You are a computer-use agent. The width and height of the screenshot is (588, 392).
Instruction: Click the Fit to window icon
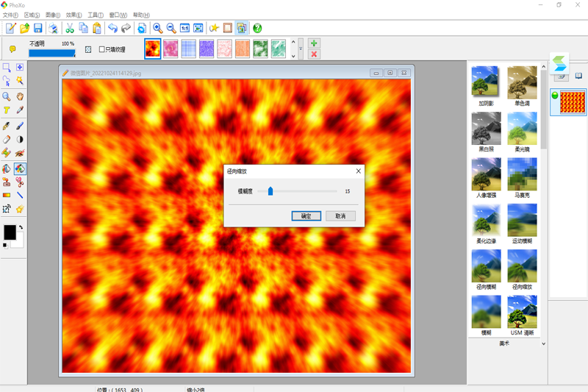pos(198,28)
